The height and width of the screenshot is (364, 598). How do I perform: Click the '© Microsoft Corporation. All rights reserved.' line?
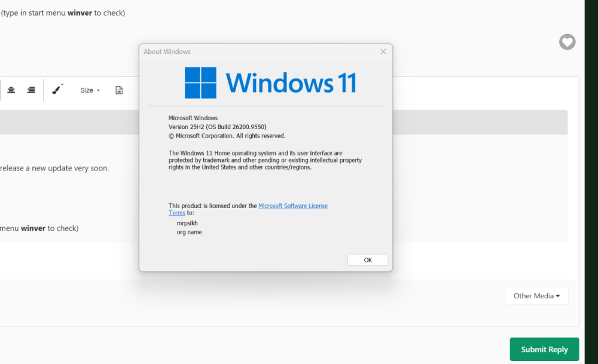coord(227,136)
